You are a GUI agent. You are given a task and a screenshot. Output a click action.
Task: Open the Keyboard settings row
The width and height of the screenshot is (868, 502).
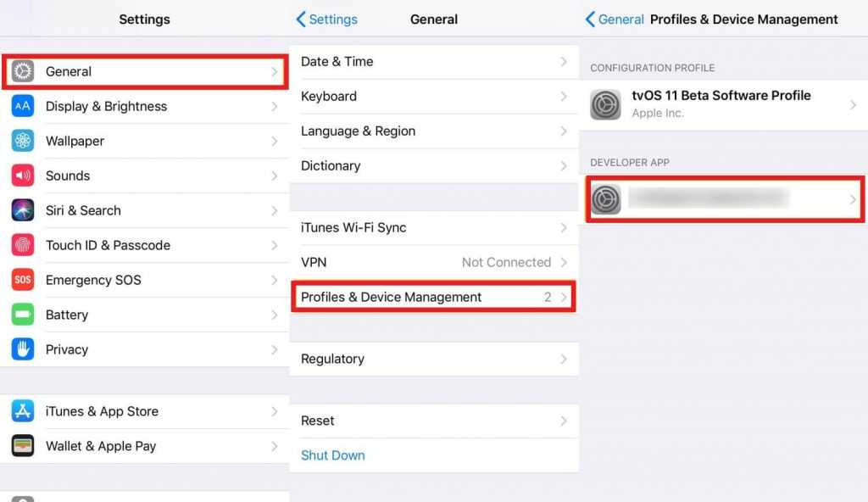[x=432, y=97]
